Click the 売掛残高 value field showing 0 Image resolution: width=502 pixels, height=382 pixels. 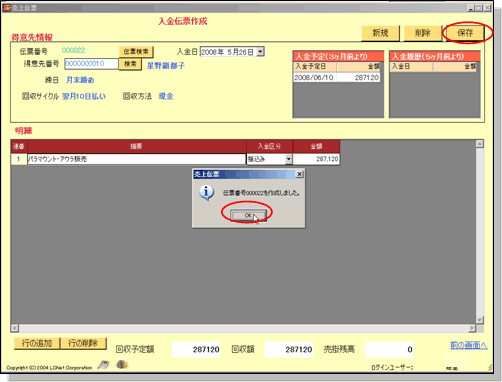[389, 349]
